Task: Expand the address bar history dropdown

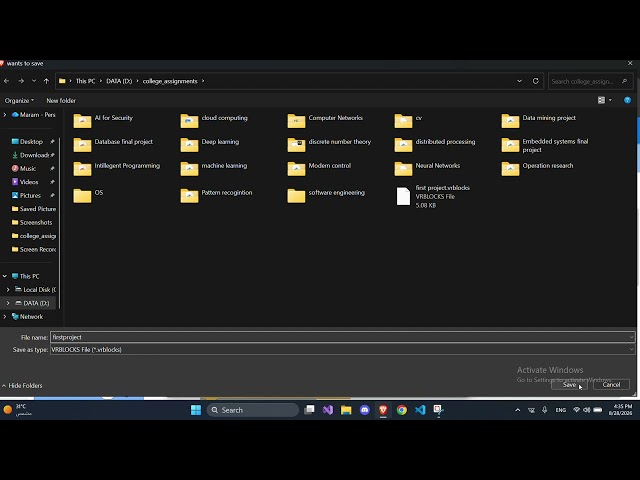Action: [x=519, y=81]
